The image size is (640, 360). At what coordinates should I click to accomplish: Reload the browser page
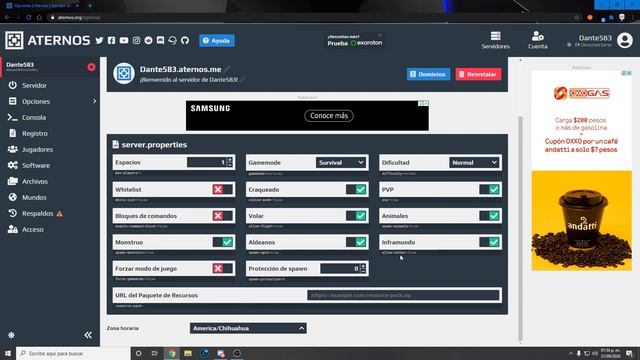28,18
